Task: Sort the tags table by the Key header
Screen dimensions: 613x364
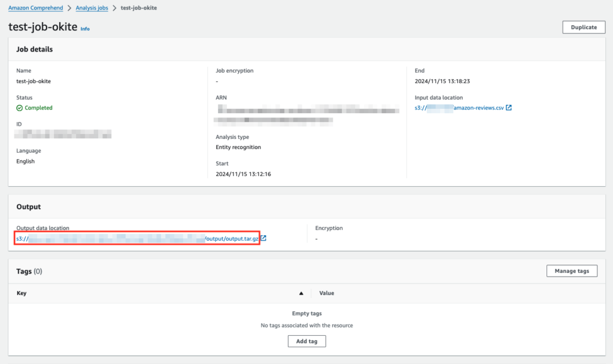Action: (x=22, y=293)
